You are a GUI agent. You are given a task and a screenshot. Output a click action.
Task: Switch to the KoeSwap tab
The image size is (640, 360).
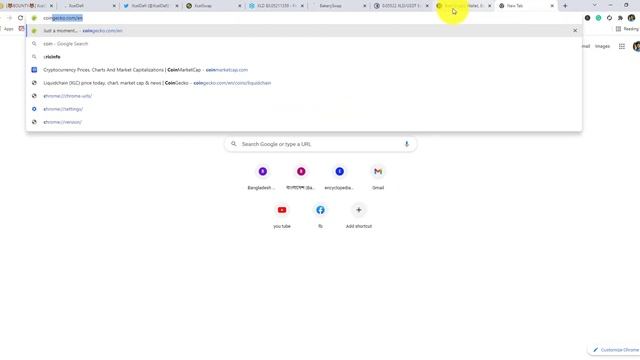pos(213,6)
